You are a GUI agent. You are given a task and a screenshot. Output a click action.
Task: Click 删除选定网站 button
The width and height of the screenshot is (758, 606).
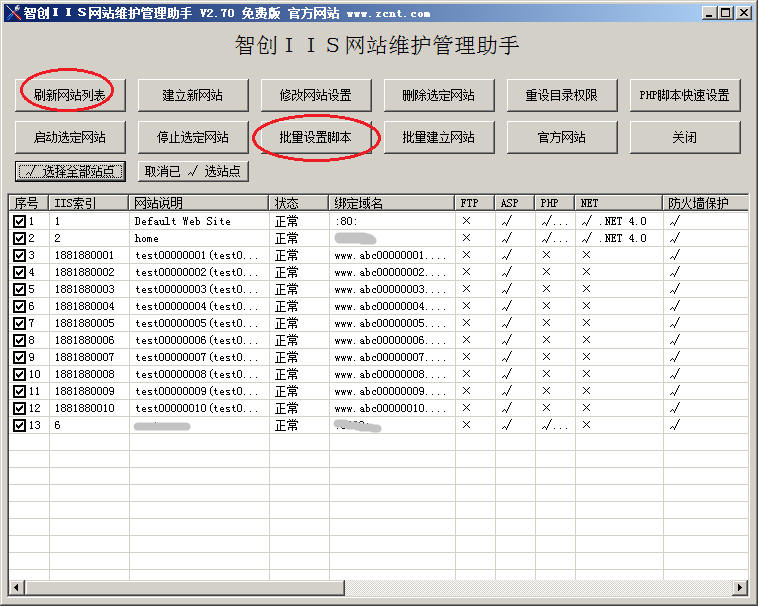click(x=438, y=95)
